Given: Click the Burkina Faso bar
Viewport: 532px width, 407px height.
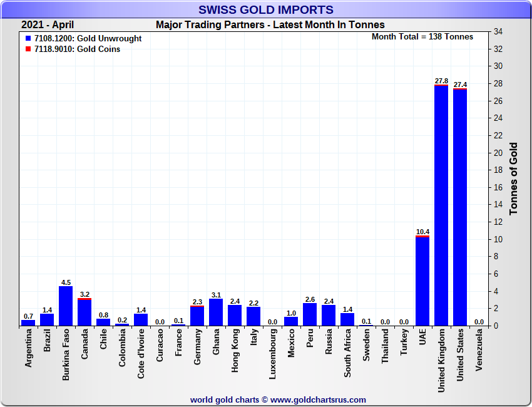Looking at the screenshot, I should pyautogui.click(x=66, y=306).
